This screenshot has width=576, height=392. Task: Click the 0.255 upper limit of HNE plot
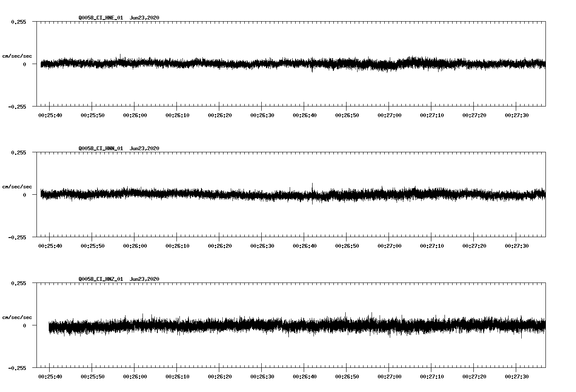tap(19, 22)
